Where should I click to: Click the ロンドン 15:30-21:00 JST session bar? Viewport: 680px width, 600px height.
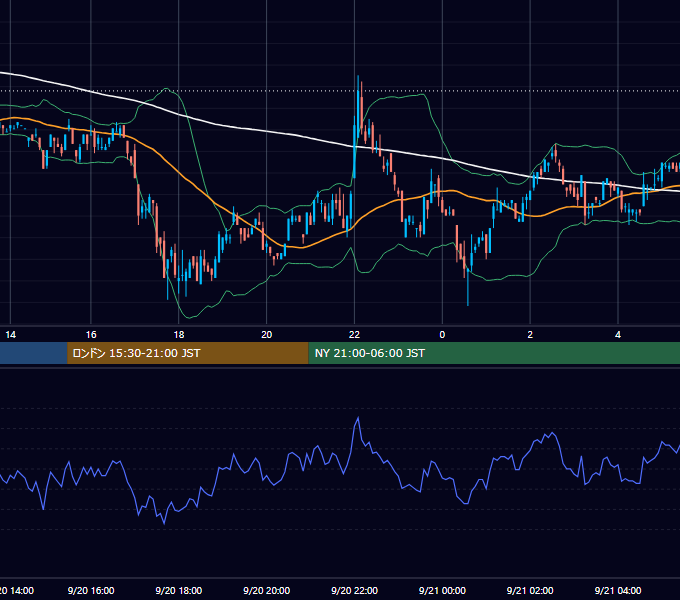coord(188,353)
